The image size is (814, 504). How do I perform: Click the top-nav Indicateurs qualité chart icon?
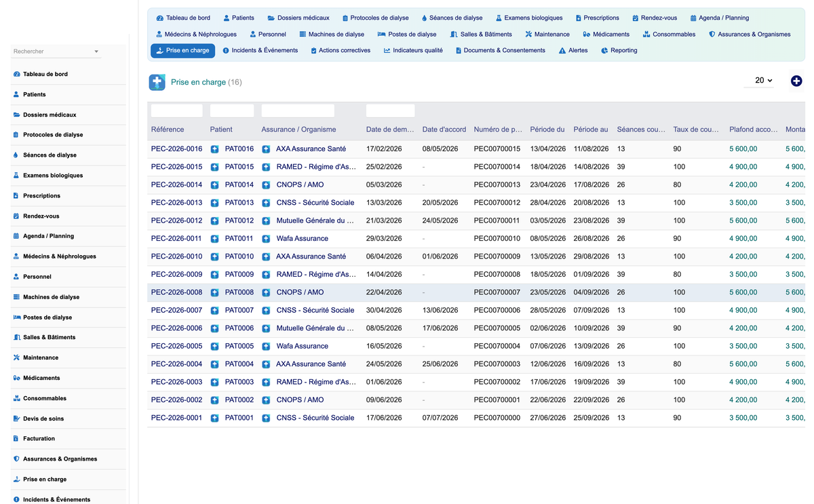387,51
